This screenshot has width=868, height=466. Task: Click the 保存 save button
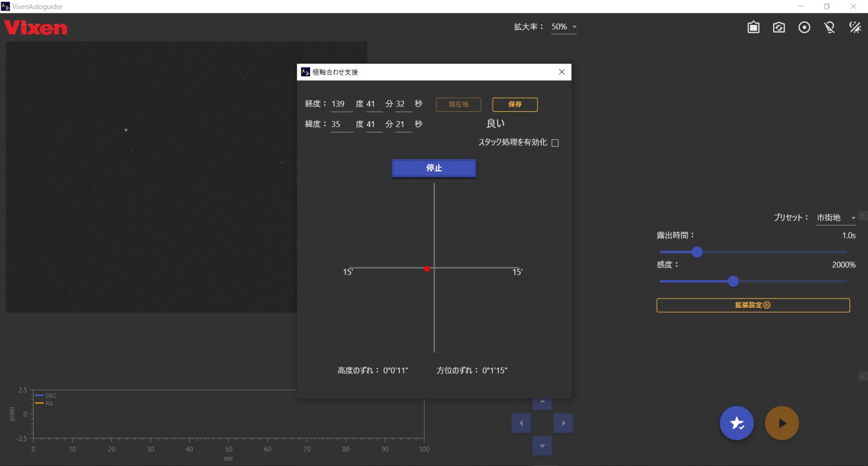tap(514, 105)
